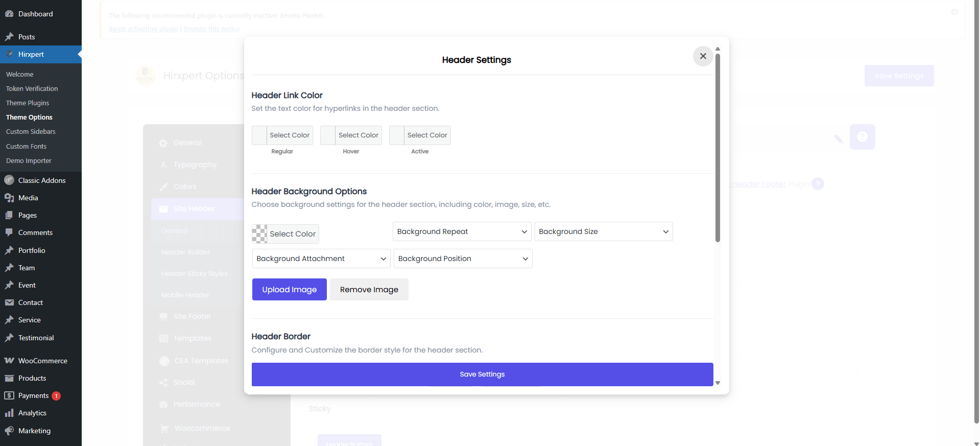The height and width of the screenshot is (446, 980).
Task: Open the Theme Options submenu item
Action: coord(29,117)
